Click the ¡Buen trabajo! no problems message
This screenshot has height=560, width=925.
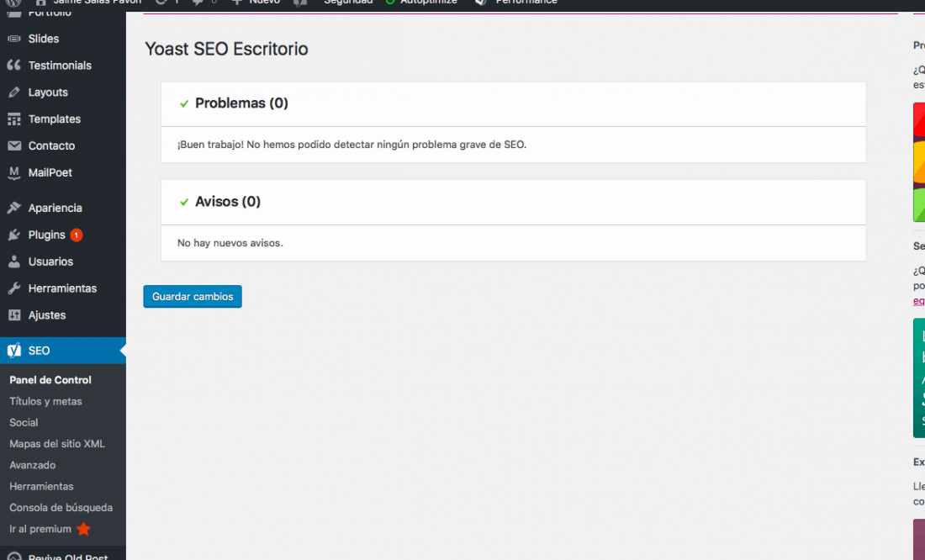[351, 145]
